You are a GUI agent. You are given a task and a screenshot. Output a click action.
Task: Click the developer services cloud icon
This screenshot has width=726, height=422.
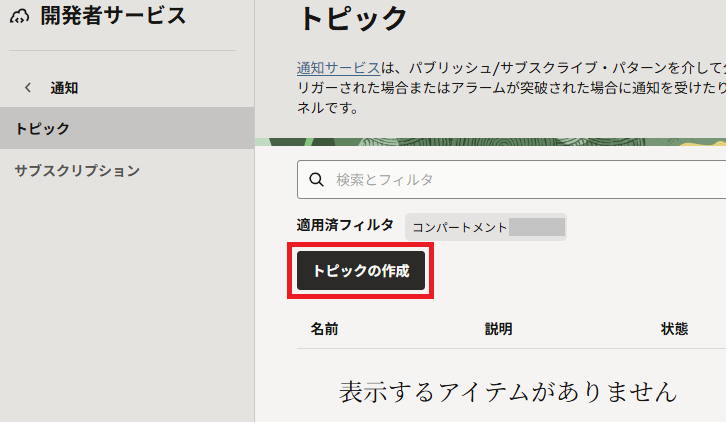[19, 16]
